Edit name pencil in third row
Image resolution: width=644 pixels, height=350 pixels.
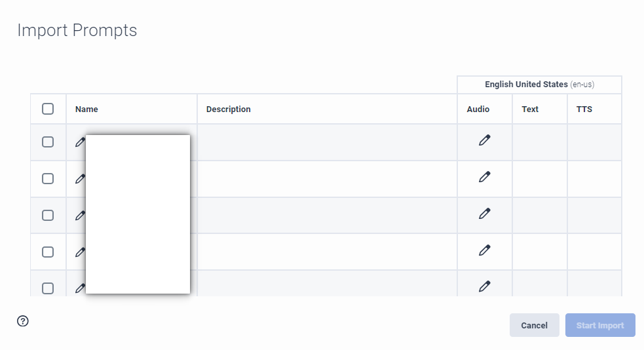(80, 215)
